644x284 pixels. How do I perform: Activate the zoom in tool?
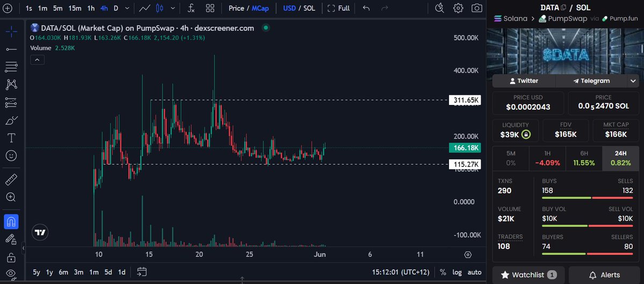(x=11, y=197)
